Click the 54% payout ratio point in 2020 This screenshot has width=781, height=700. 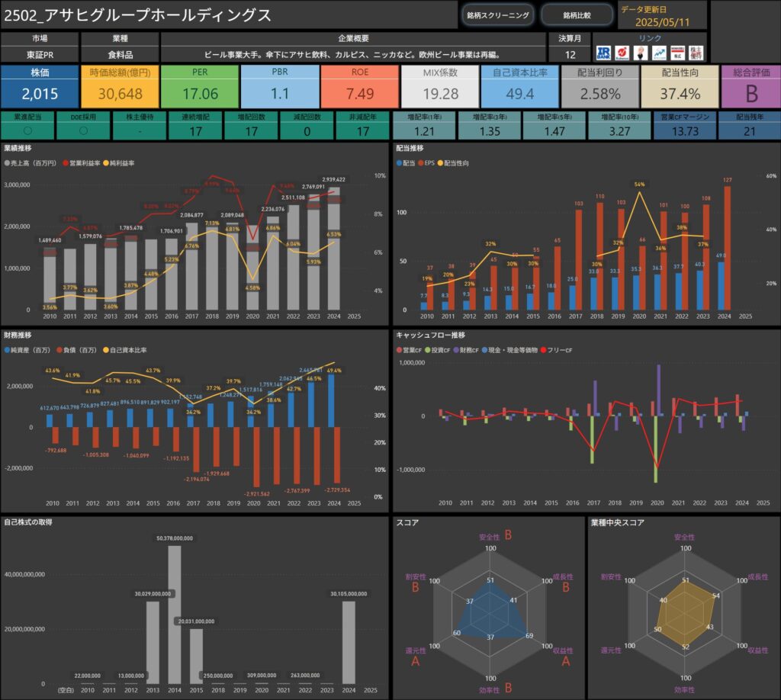click(639, 192)
